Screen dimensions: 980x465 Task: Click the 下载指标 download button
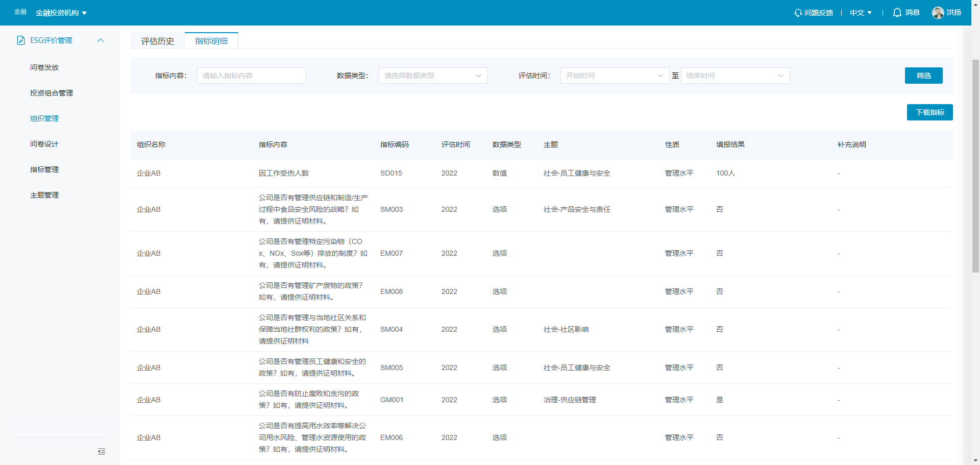pos(929,112)
